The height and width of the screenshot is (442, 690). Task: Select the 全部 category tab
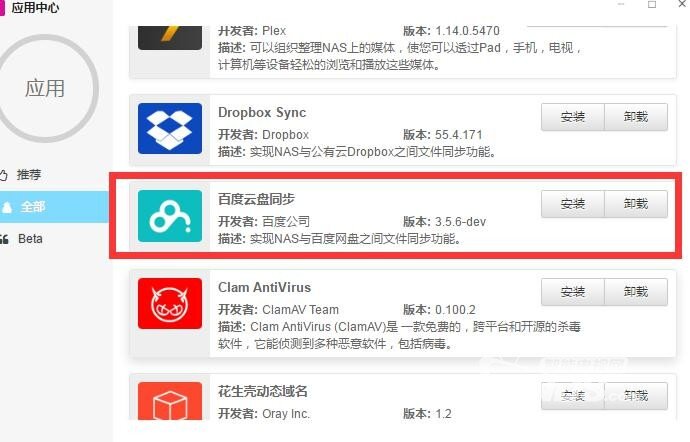[54, 206]
